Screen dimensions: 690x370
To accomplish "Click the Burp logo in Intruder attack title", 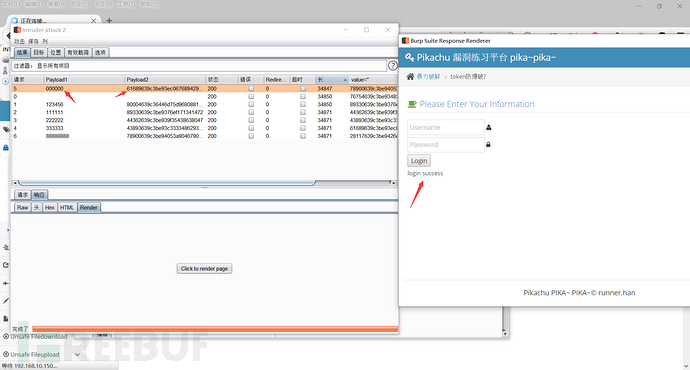I will (x=17, y=30).
